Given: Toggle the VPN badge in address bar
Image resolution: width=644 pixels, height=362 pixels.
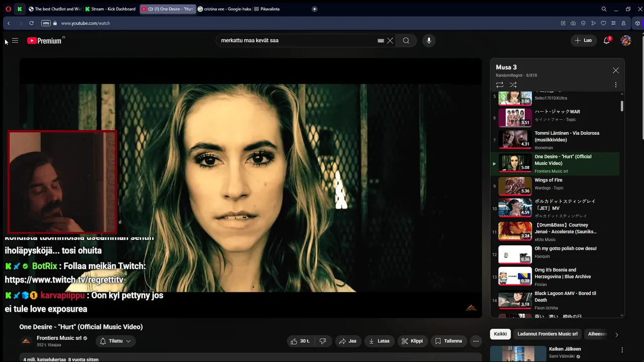Looking at the screenshot, I should pyautogui.click(x=46, y=23).
